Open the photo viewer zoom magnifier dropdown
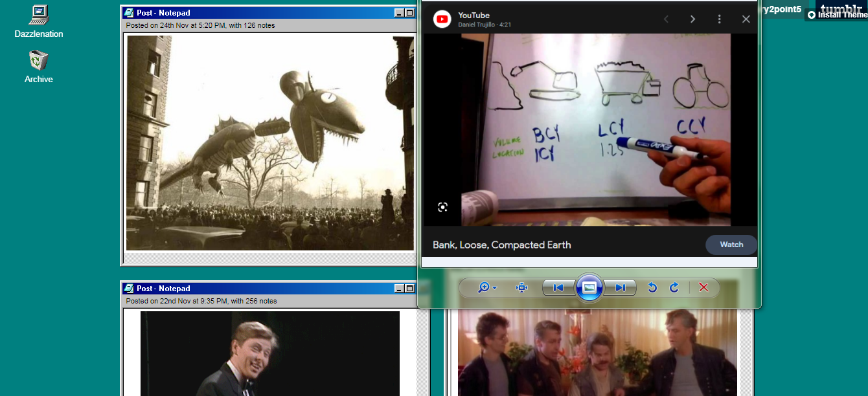This screenshot has height=396, width=868. point(486,287)
